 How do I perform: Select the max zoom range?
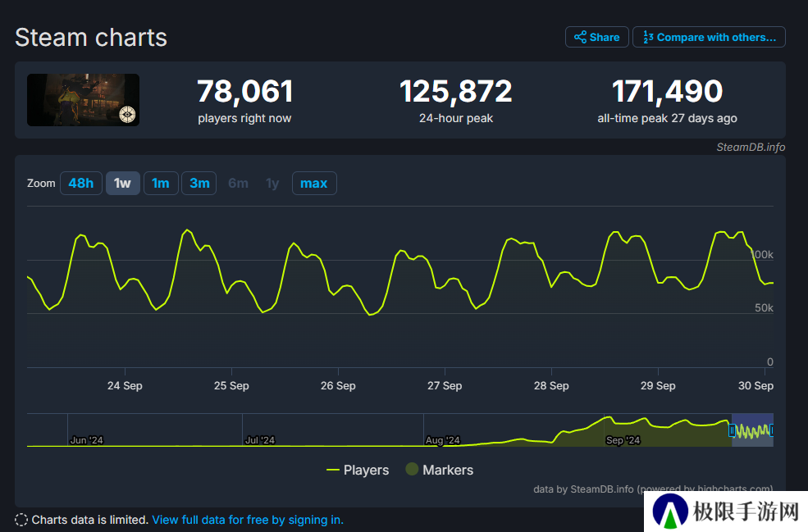tap(314, 184)
